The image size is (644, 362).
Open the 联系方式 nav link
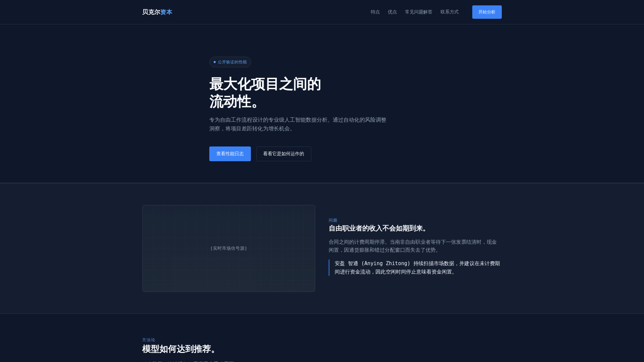click(449, 12)
